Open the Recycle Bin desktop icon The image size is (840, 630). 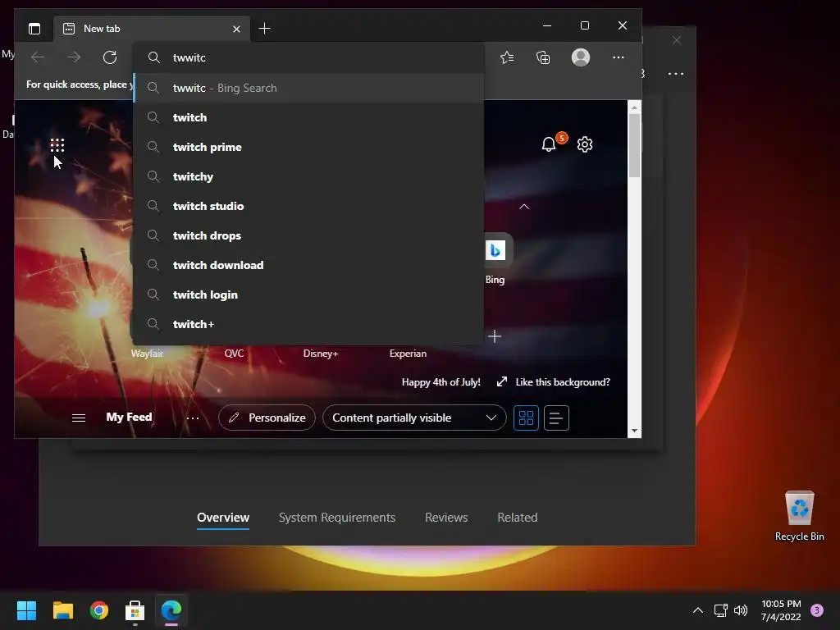point(799,516)
